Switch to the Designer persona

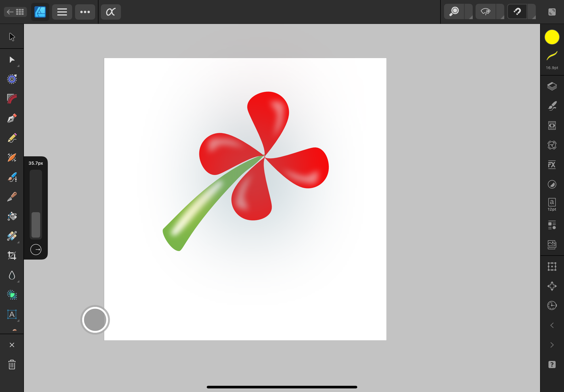click(40, 12)
